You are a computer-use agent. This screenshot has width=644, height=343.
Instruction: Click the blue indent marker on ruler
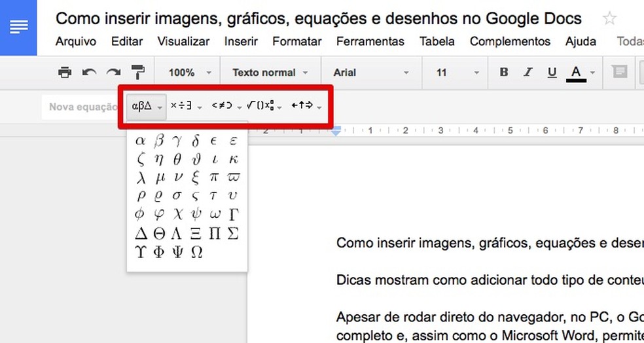click(x=336, y=131)
